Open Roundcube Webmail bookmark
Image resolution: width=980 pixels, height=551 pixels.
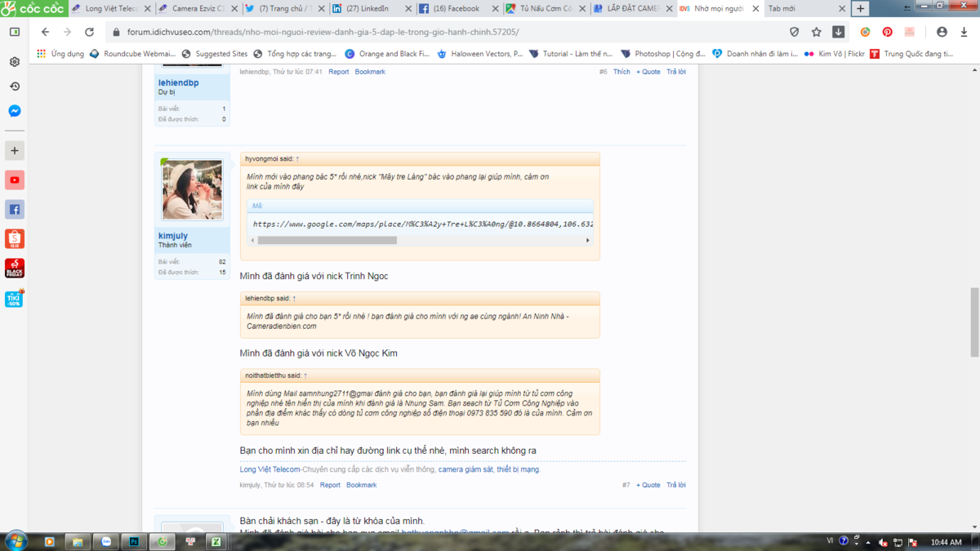pyautogui.click(x=132, y=54)
